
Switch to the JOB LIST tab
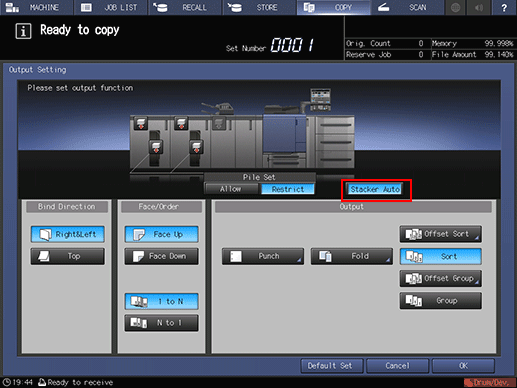(x=111, y=7)
